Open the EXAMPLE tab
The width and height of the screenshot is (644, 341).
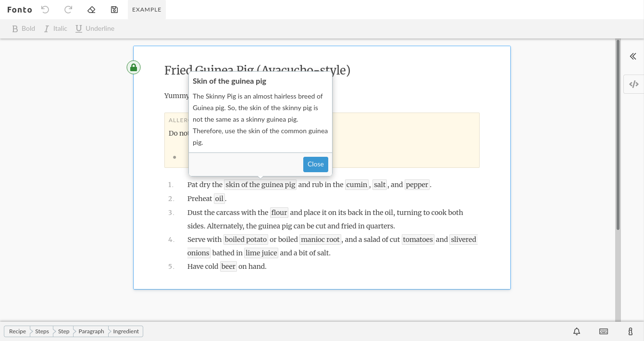pos(147,10)
